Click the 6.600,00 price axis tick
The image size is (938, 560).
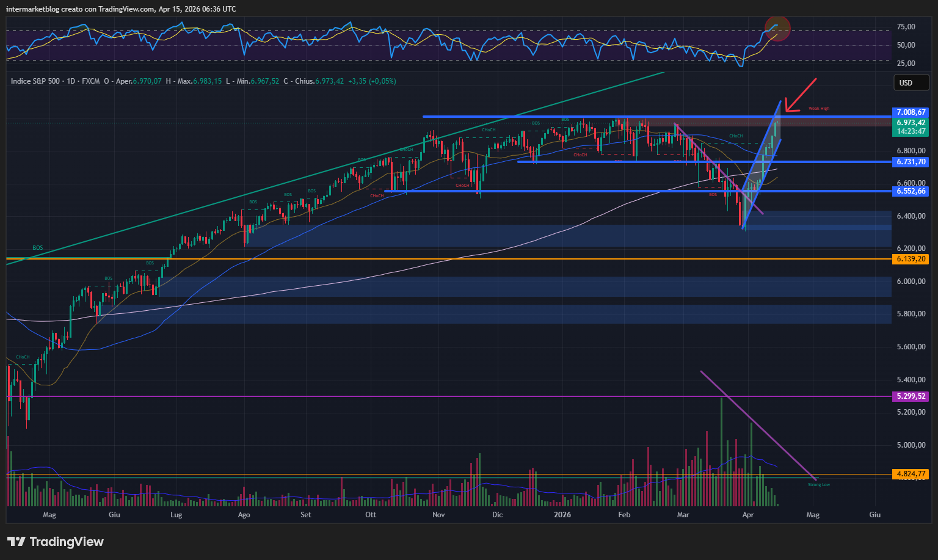pyautogui.click(x=911, y=183)
